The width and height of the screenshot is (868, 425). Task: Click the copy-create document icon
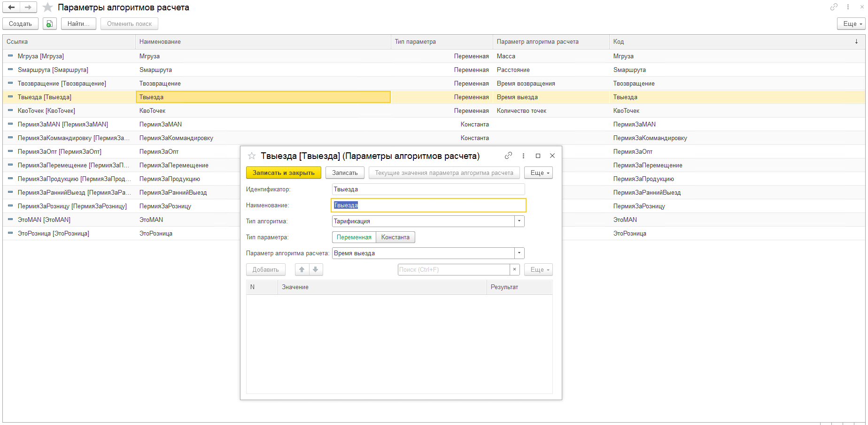(x=50, y=24)
